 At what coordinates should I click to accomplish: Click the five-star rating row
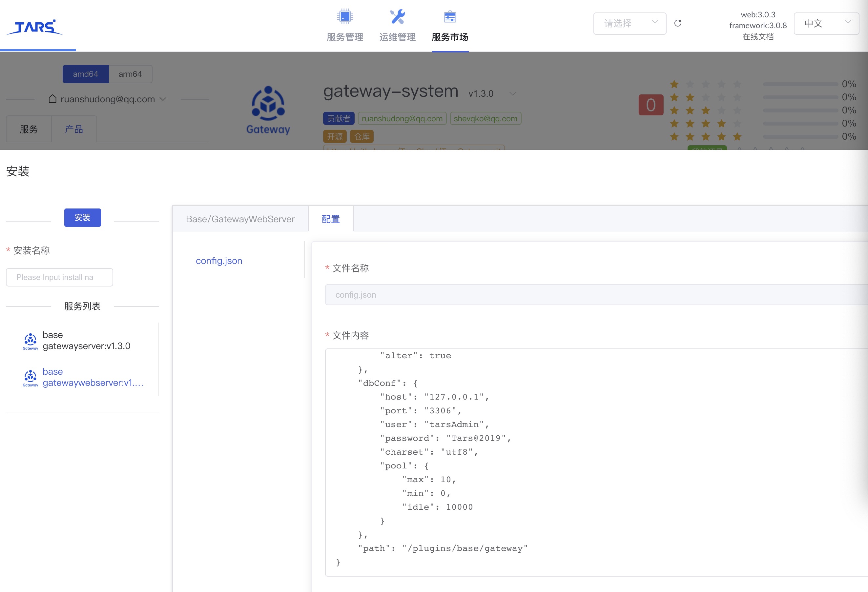[x=705, y=137]
